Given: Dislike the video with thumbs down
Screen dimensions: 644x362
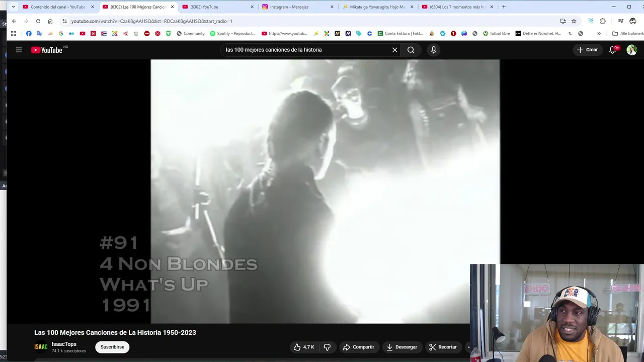Looking at the screenshot, I should (x=327, y=347).
